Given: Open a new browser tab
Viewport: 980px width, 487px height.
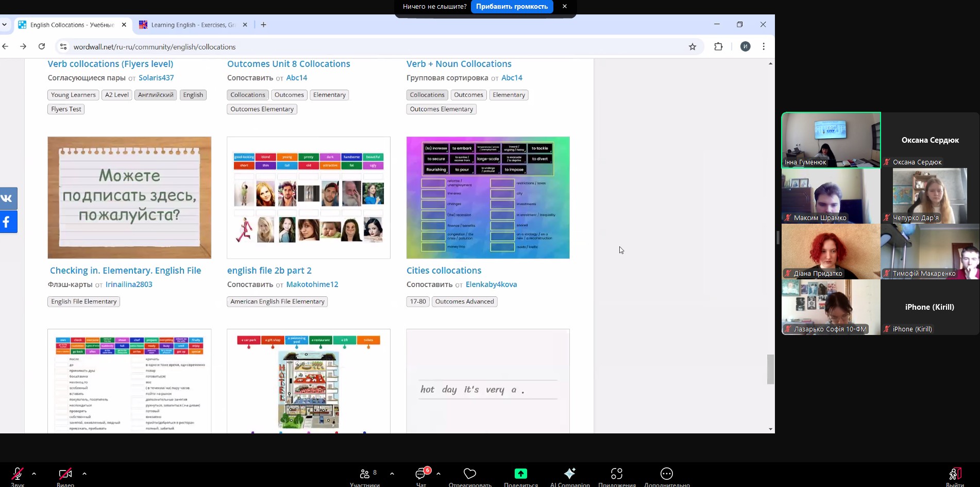Looking at the screenshot, I should (263, 25).
